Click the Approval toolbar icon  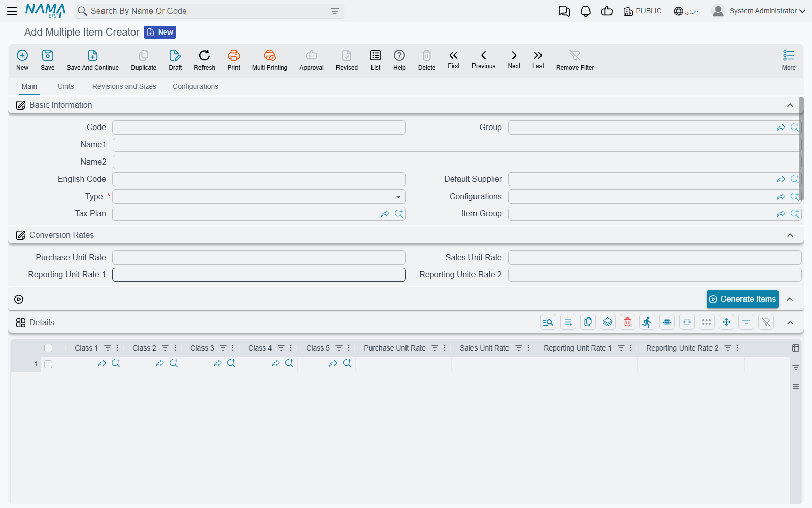pyautogui.click(x=312, y=60)
